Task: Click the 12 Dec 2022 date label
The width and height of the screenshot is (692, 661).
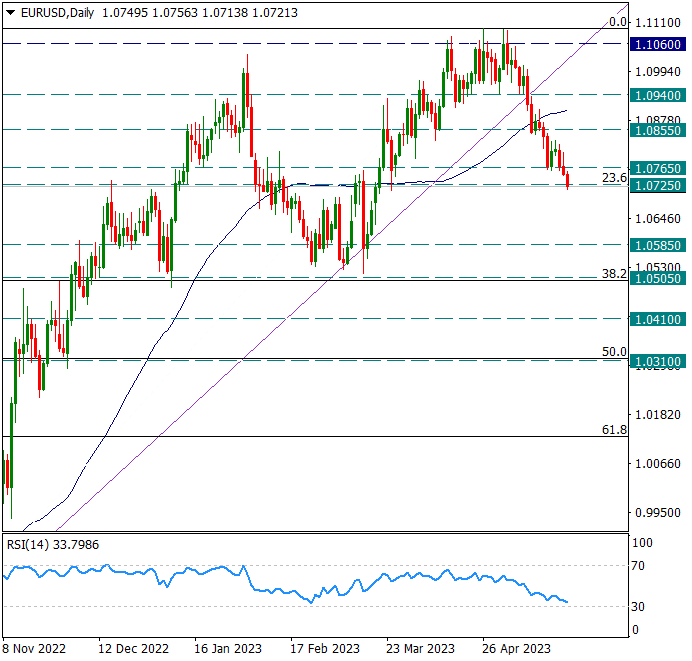Action: (133, 649)
